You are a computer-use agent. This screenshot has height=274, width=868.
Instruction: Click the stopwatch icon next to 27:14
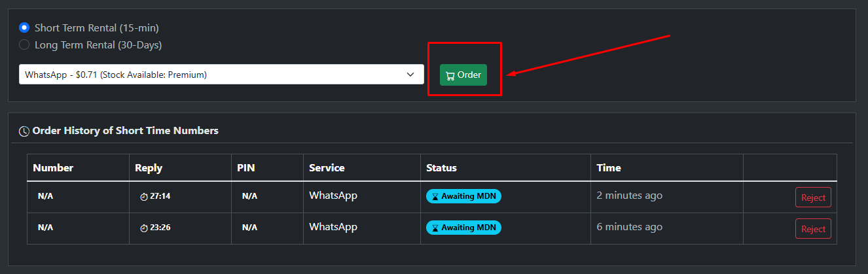pyautogui.click(x=144, y=197)
